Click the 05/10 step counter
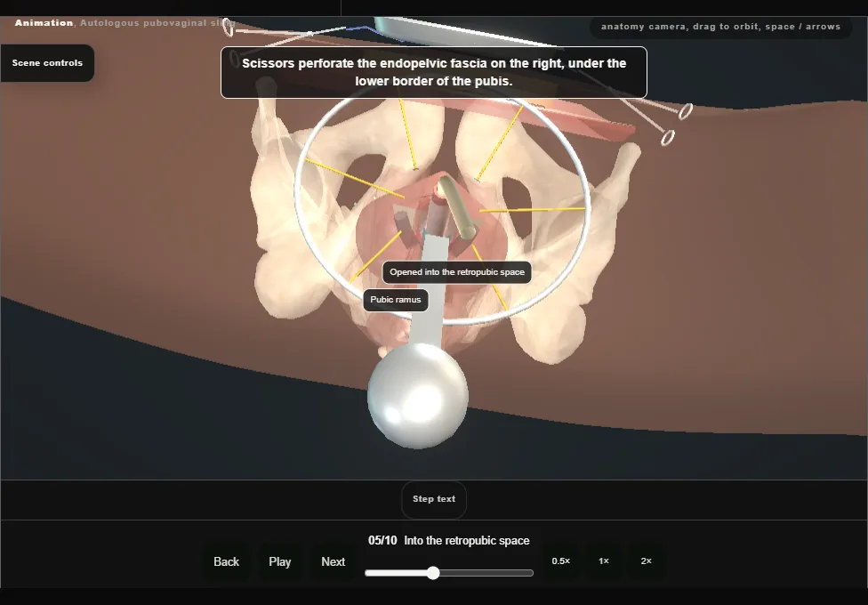Viewport: 868px width, 605px height. point(382,541)
